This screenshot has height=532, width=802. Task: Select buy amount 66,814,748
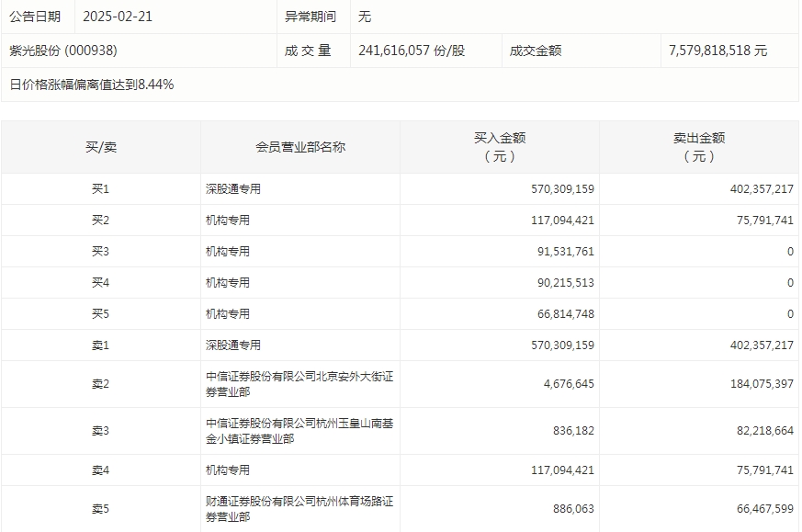(566, 313)
